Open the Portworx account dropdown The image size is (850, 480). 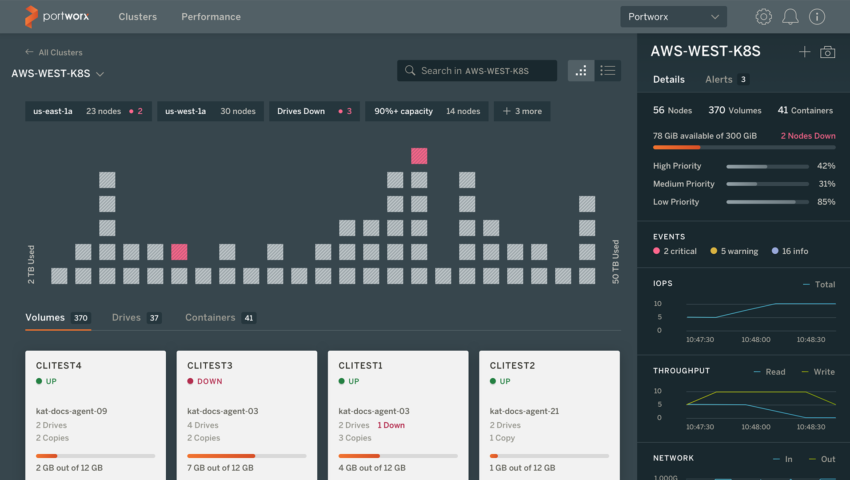(x=673, y=17)
